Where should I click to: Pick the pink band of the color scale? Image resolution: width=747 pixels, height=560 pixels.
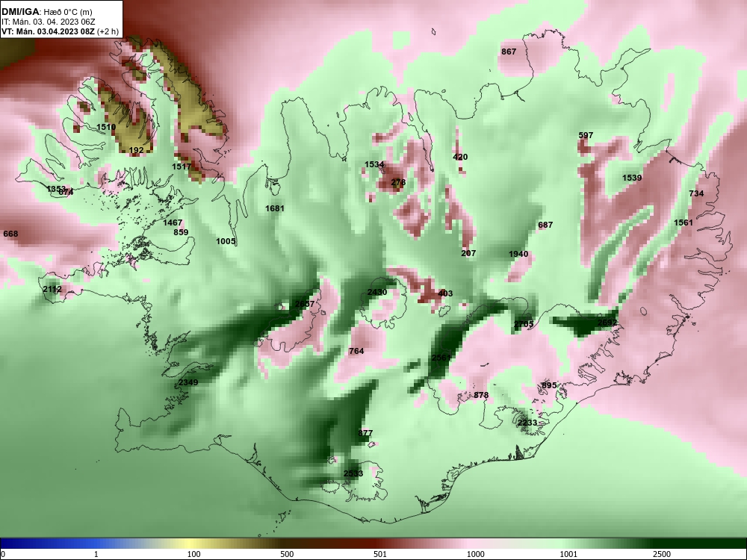(x=471, y=544)
